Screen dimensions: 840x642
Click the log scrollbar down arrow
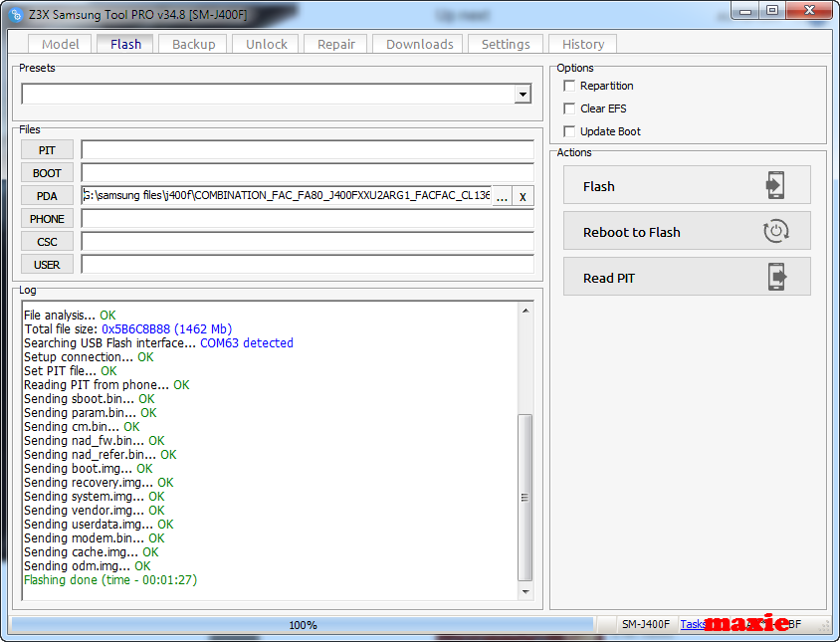(525, 591)
